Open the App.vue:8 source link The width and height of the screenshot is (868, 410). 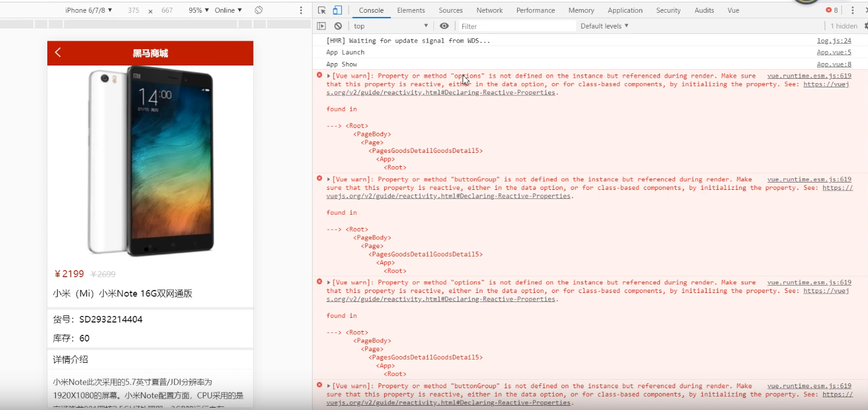(x=834, y=64)
